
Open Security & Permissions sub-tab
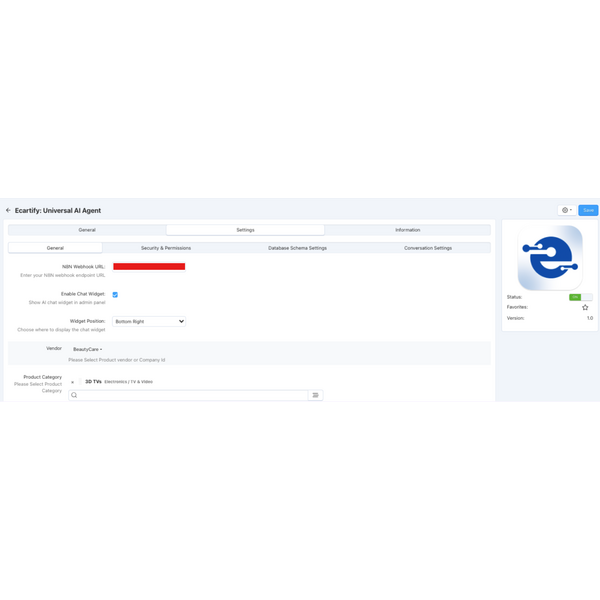tap(166, 248)
